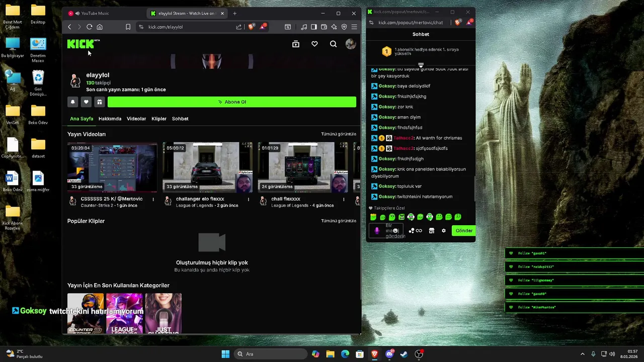
Task: Open the Sohbet tab on channel page
Action: pos(180,119)
